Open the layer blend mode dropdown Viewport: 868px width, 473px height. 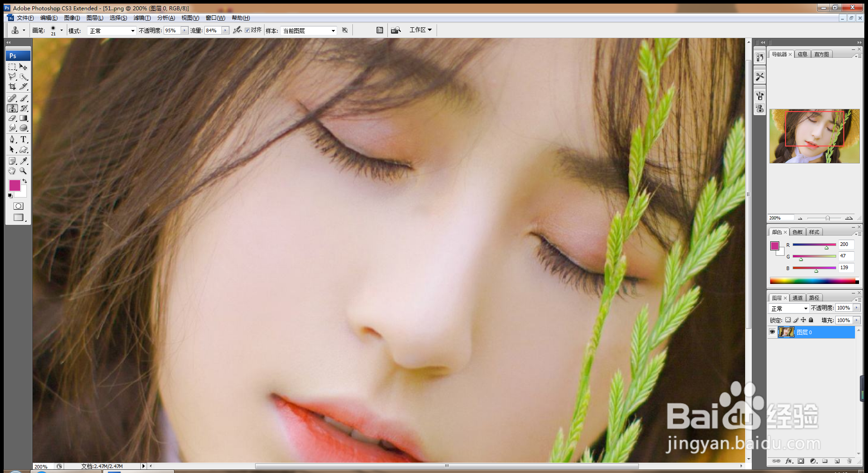[x=789, y=308]
